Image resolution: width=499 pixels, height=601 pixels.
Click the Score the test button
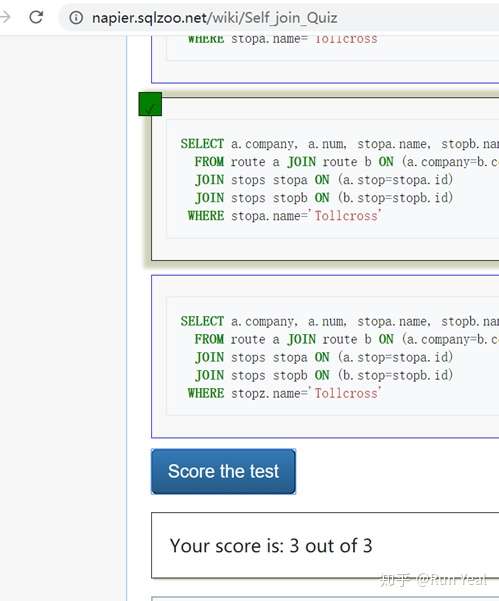point(223,471)
